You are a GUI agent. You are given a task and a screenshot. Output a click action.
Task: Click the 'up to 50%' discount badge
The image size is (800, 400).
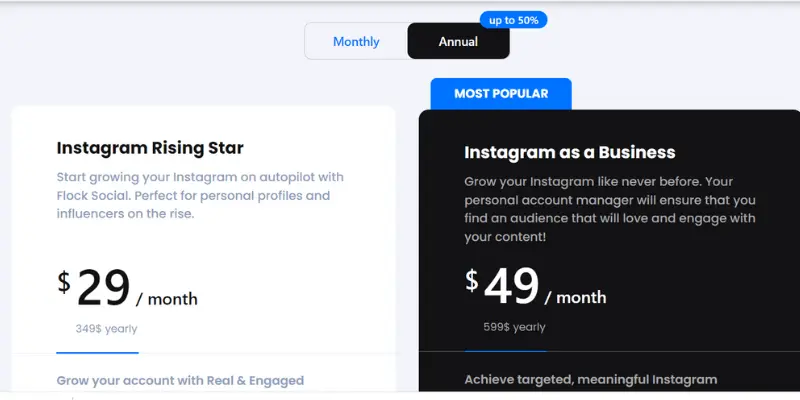[x=513, y=20]
